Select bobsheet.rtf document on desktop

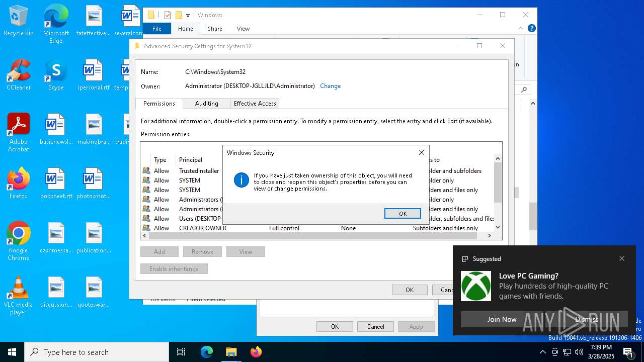pyautogui.click(x=56, y=184)
